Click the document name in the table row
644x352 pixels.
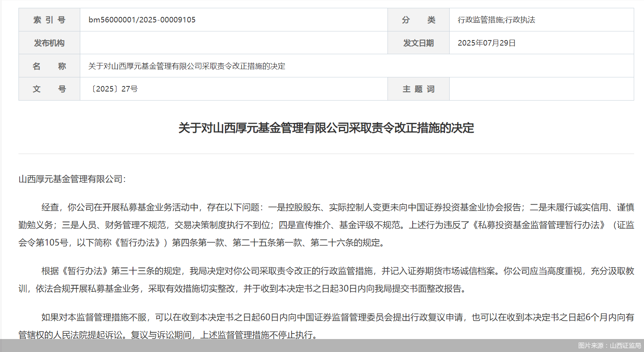(186, 66)
